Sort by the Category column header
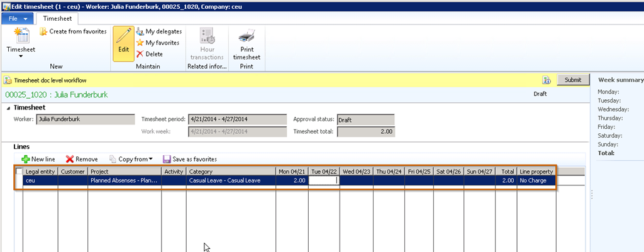This screenshot has width=644, height=252. pyautogui.click(x=230, y=171)
